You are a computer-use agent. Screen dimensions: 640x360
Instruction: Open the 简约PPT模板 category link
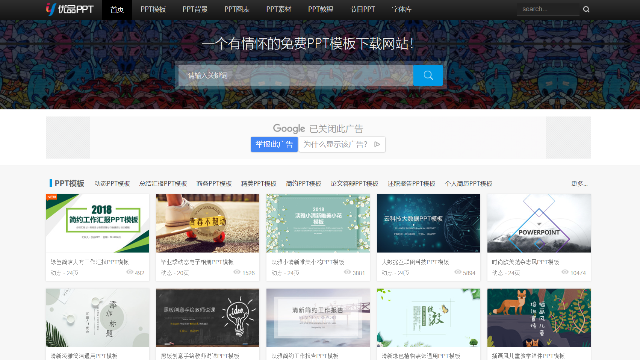(x=303, y=184)
